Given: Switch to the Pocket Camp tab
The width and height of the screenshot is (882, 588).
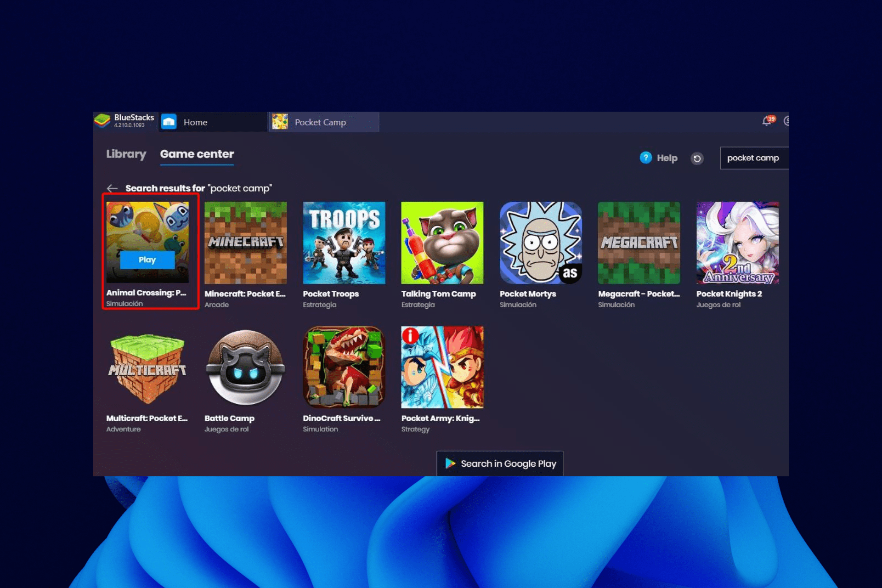Looking at the screenshot, I should (x=324, y=122).
